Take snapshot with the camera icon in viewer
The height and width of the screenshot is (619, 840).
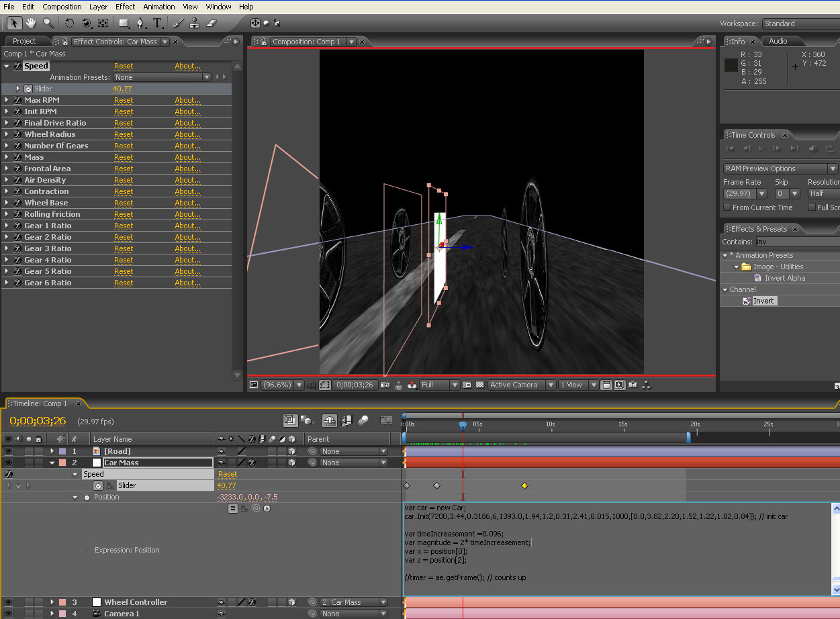pyautogui.click(x=385, y=385)
